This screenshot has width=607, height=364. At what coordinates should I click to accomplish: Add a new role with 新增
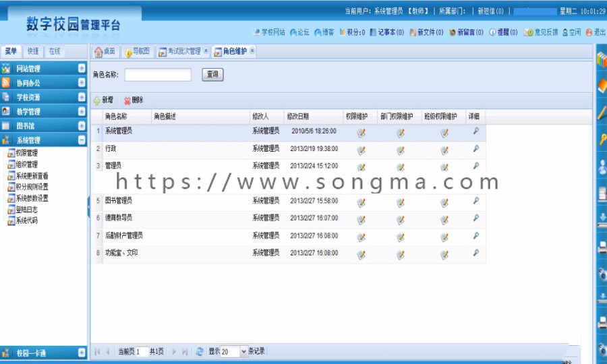click(x=103, y=100)
